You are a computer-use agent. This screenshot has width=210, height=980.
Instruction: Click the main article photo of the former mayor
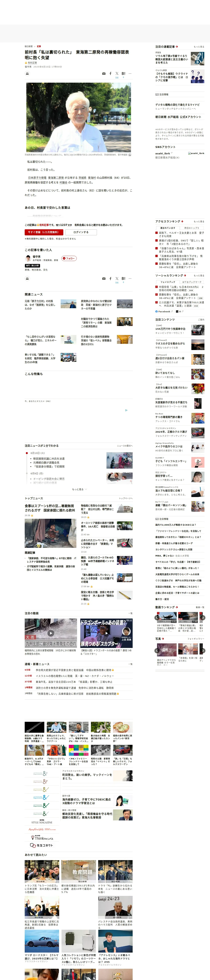(79, 118)
